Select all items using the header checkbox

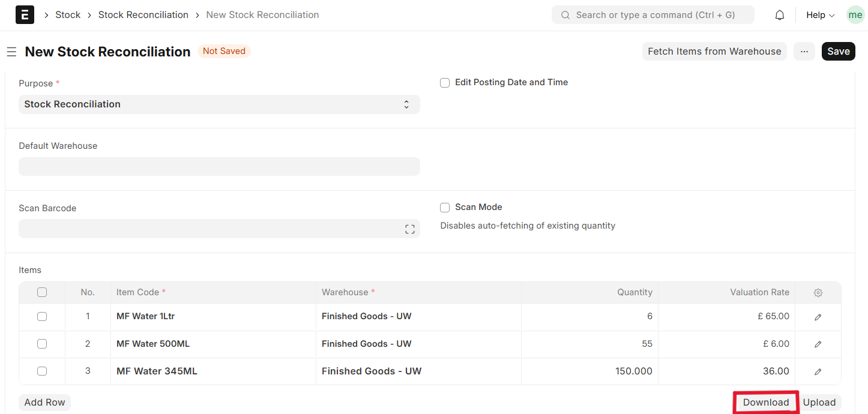click(x=42, y=293)
